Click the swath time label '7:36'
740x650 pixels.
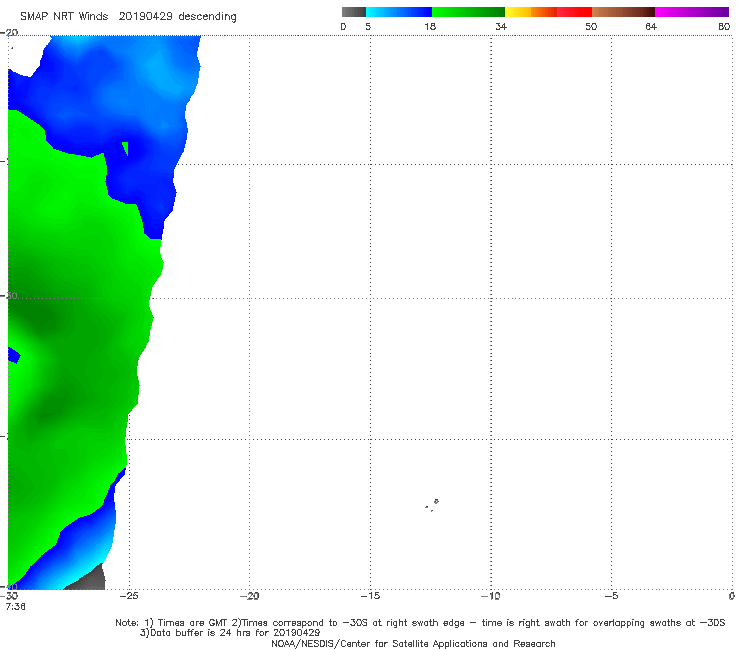pos(16,607)
